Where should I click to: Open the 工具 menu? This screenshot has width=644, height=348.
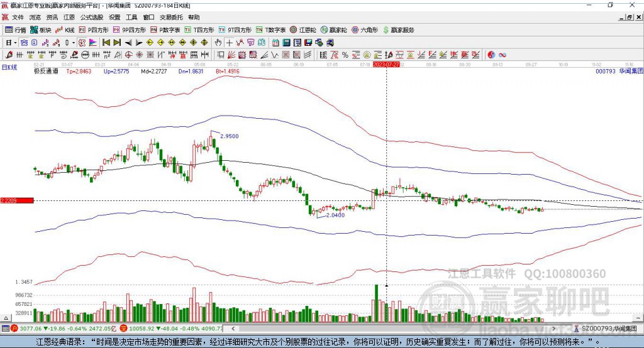point(131,17)
